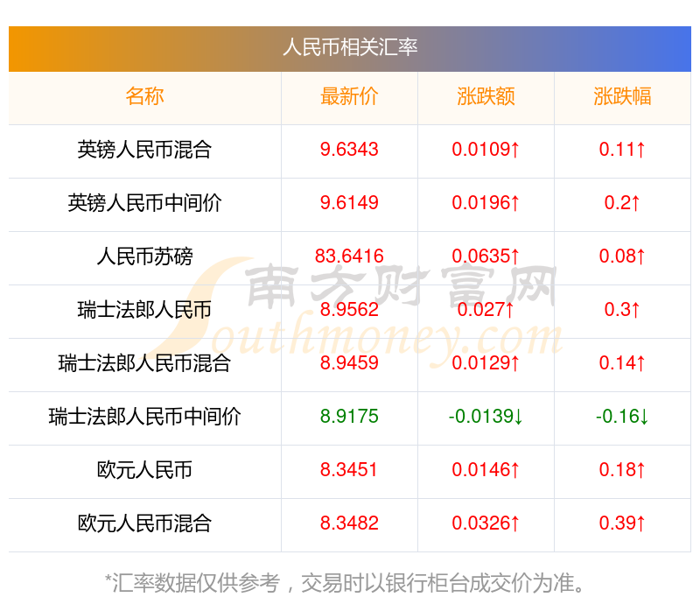Click the price 8.9562
The width and height of the screenshot is (700, 611).
(349, 310)
